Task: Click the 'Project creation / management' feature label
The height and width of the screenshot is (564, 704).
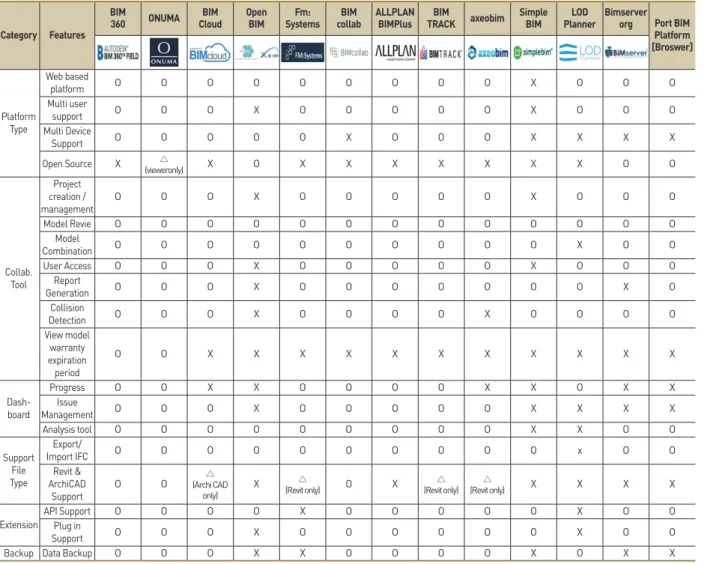Action: point(67,197)
